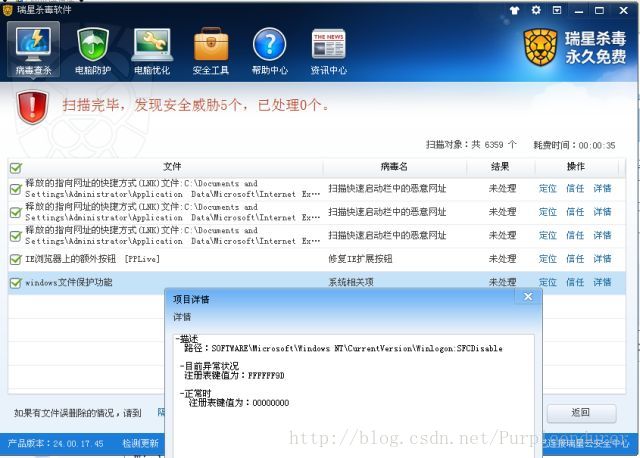Click 定位 for the first LNK threat row
This screenshot has width=640, height=458.
point(548,188)
